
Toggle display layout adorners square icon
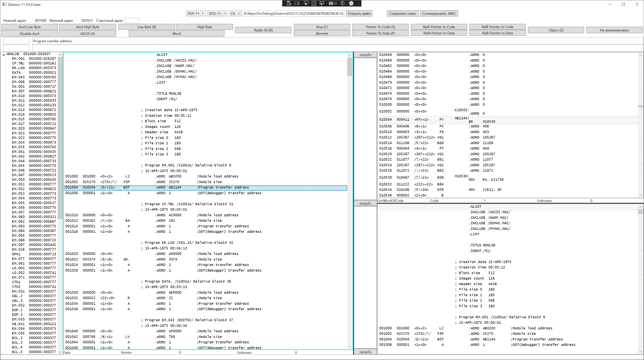314,3
